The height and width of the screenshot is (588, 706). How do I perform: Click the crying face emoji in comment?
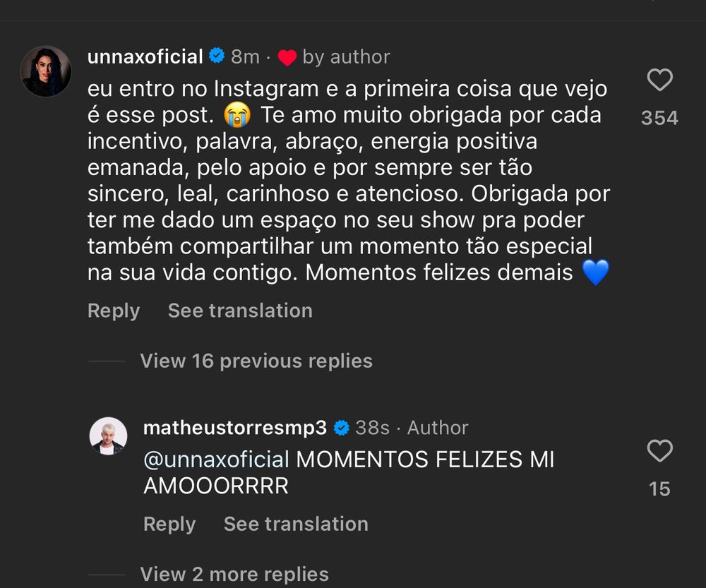(237, 115)
